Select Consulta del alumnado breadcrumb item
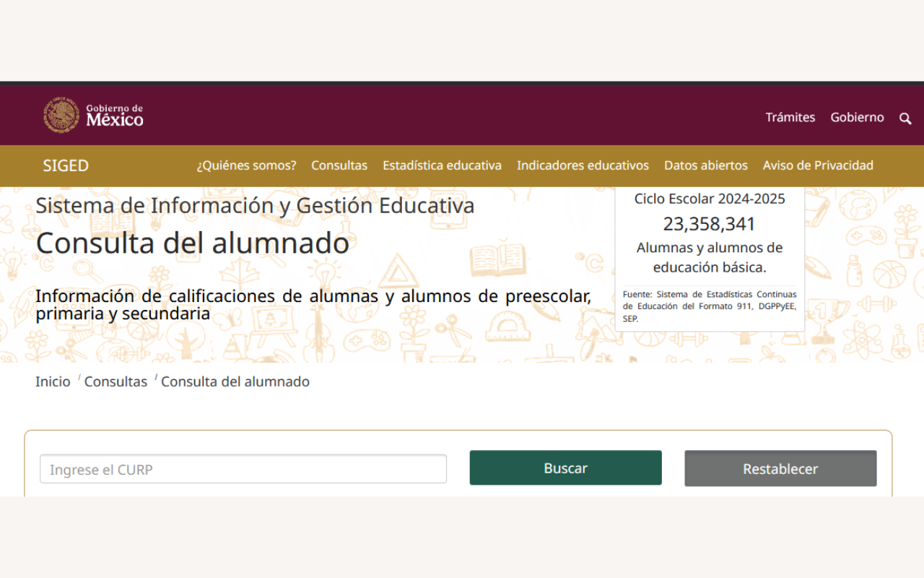Screen dimensions: 924x578 click(235, 381)
